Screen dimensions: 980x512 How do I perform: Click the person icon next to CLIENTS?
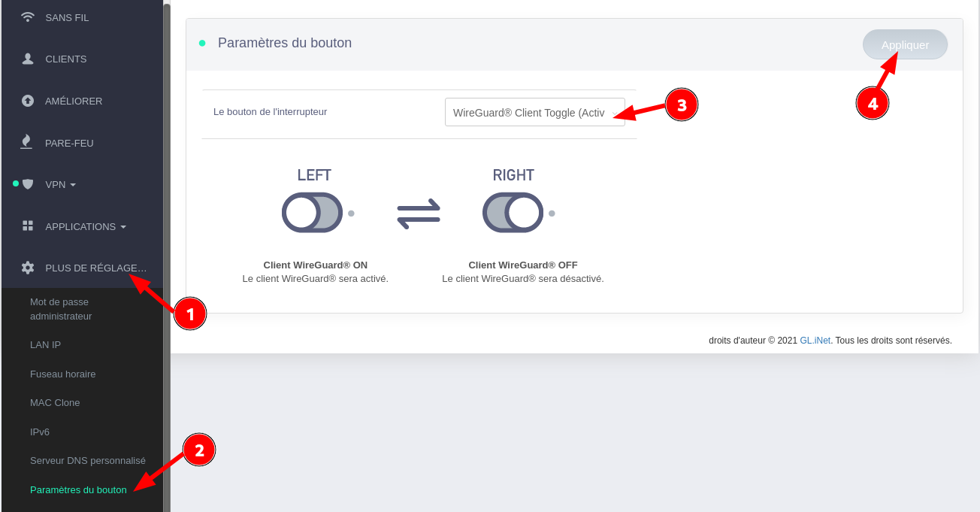[x=28, y=59]
